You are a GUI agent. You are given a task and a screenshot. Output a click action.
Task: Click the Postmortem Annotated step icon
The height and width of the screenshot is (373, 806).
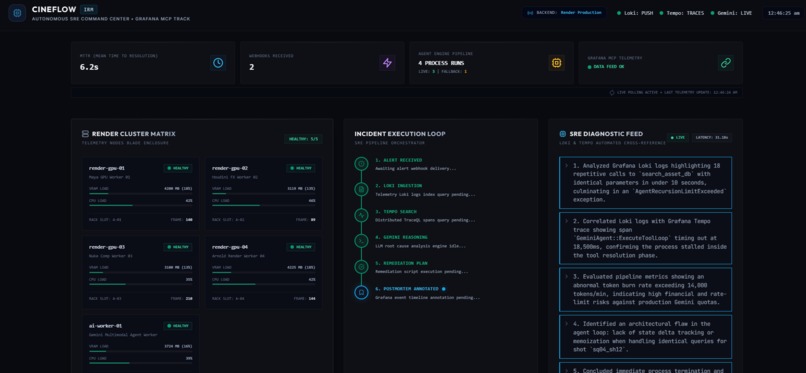tap(361, 292)
